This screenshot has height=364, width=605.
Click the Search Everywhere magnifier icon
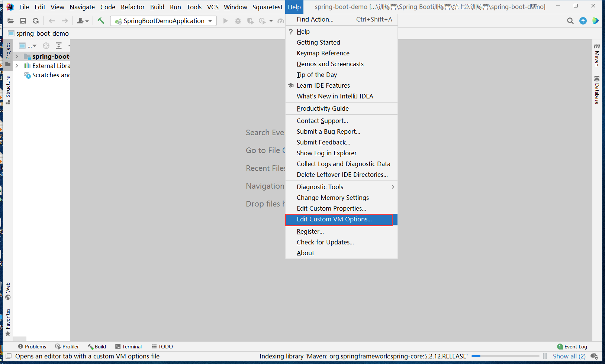570,21
